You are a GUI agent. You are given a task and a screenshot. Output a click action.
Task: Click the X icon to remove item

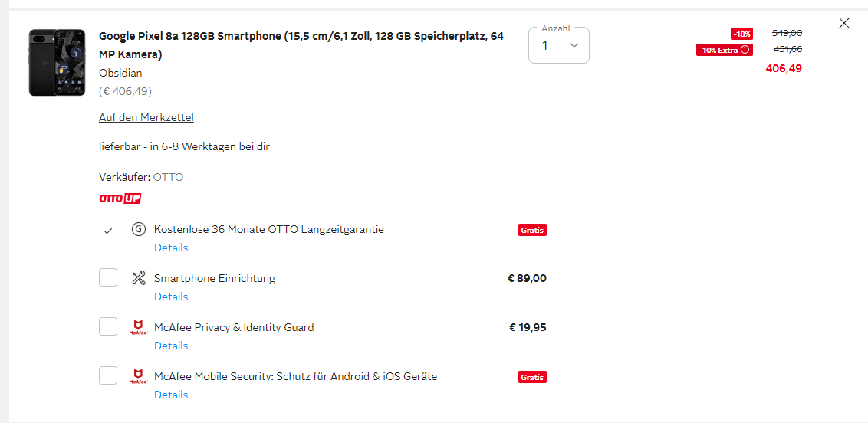pyautogui.click(x=844, y=23)
